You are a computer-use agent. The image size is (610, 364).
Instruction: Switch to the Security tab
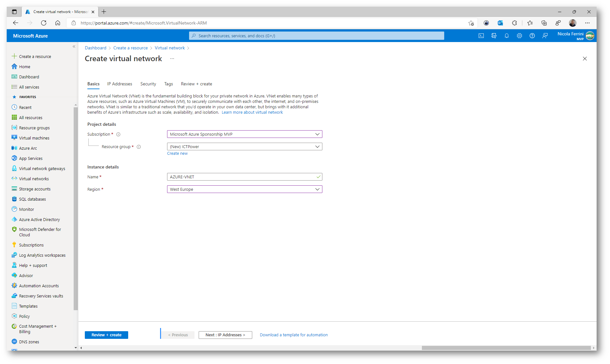(x=148, y=84)
